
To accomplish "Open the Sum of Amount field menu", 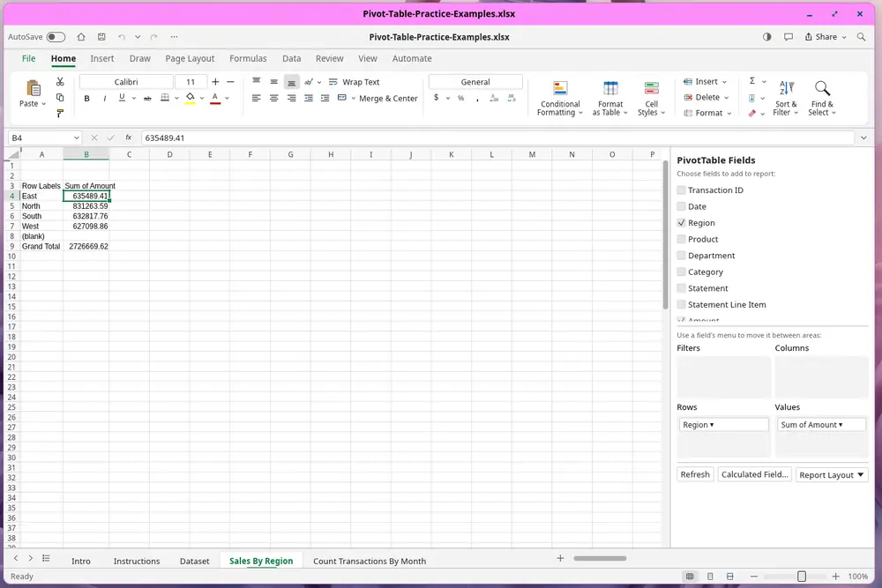I will pos(821,425).
